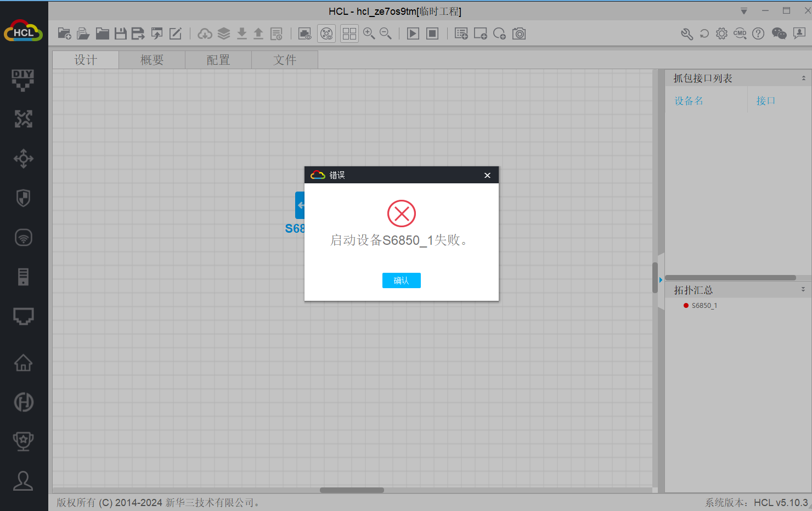Click the stacked layers icon
Image resolution: width=812 pixels, height=511 pixels.
click(223, 33)
